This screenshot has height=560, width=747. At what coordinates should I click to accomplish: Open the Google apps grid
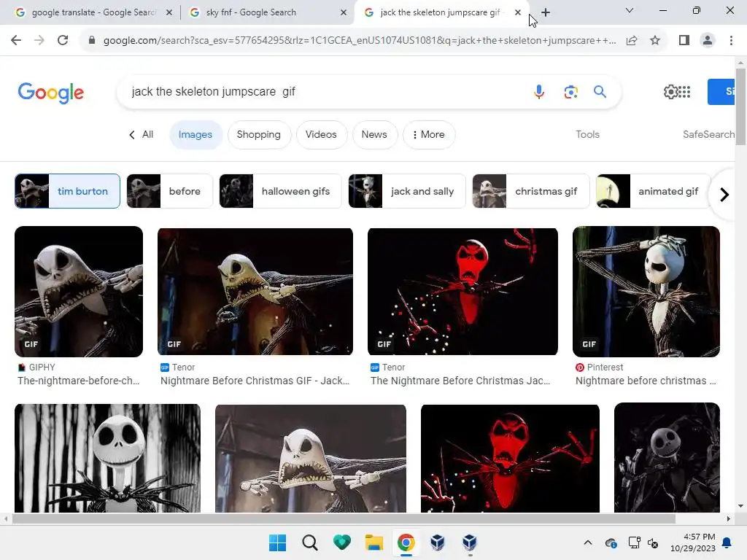[684, 91]
